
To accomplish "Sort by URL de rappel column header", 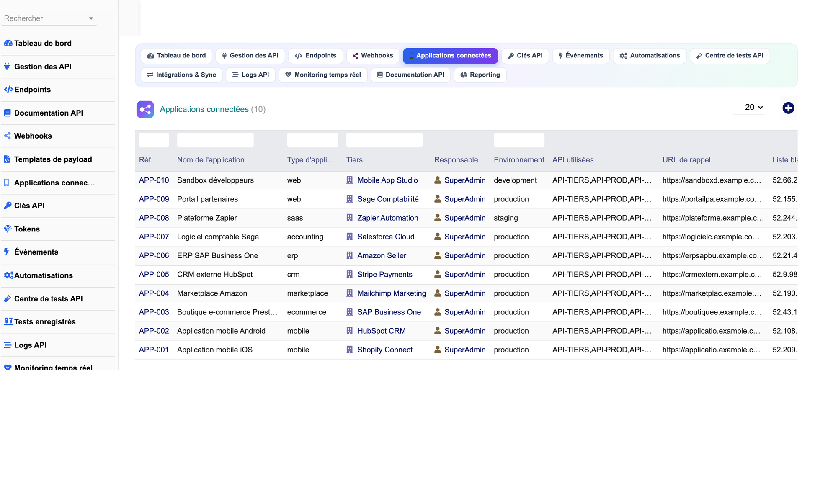I will tap(686, 160).
